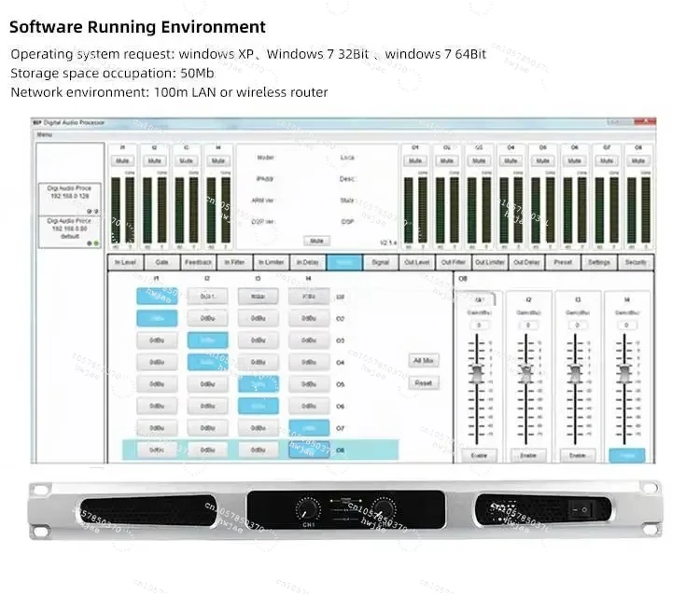Click Enable under the I1 fader

(479, 455)
